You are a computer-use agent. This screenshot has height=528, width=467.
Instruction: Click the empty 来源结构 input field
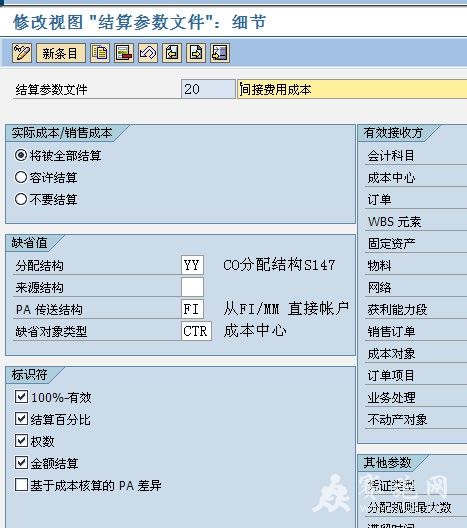click(x=192, y=287)
